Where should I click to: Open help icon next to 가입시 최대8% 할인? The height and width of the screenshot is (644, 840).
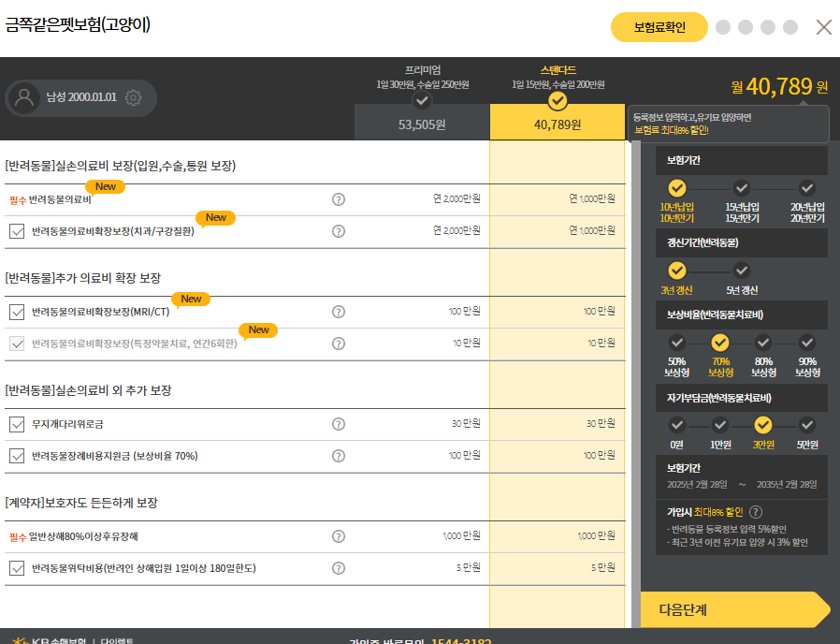tap(756, 512)
